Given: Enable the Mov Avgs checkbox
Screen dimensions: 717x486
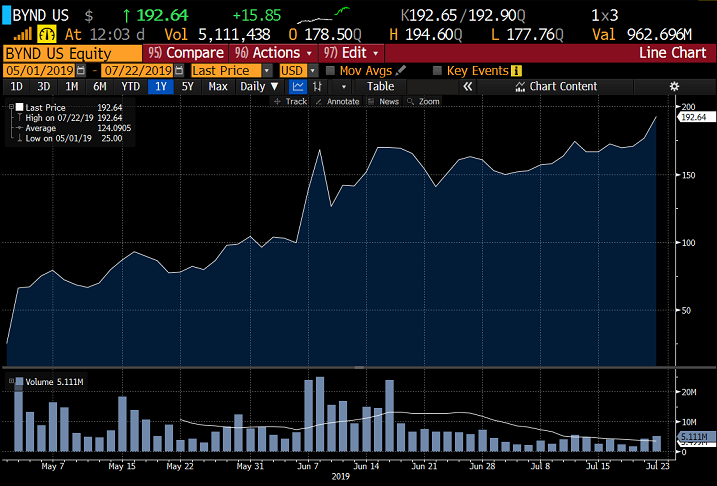Looking at the screenshot, I should pos(330,71).
